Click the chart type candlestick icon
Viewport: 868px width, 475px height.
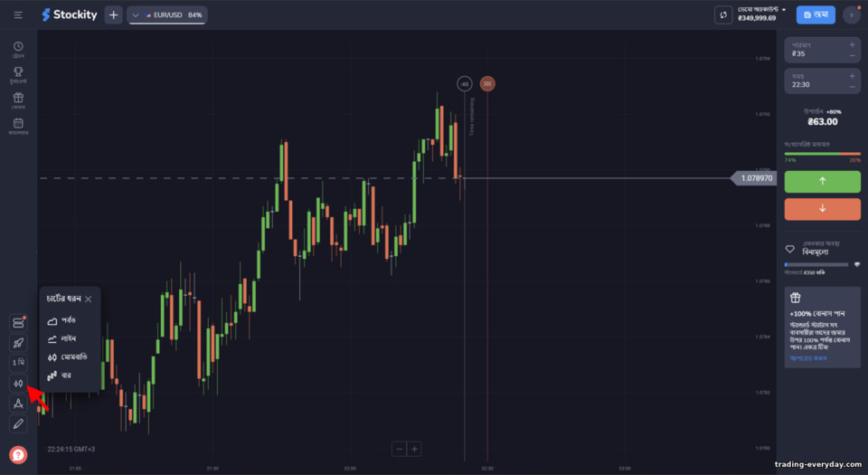coord(18,383)
